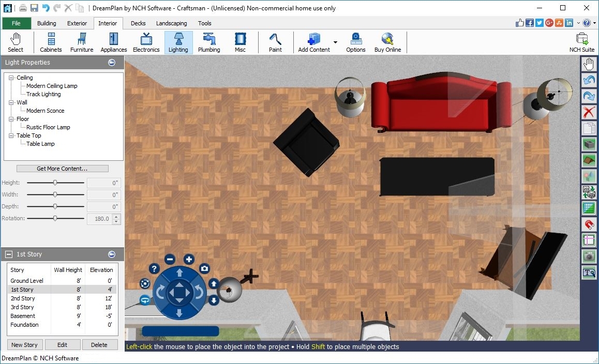Open the Furniture tool
Image resolution: width=599 pixels, height=364 pixels.
[82, 42]
